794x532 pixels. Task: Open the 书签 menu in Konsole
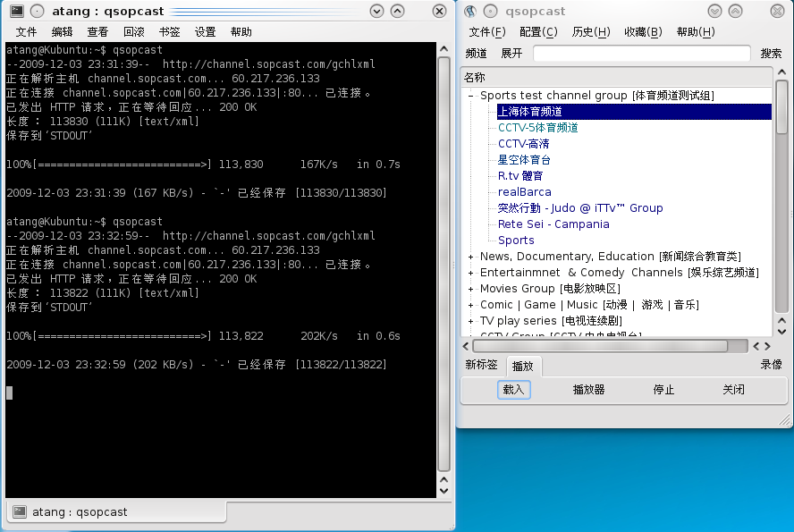pos(170,32)
